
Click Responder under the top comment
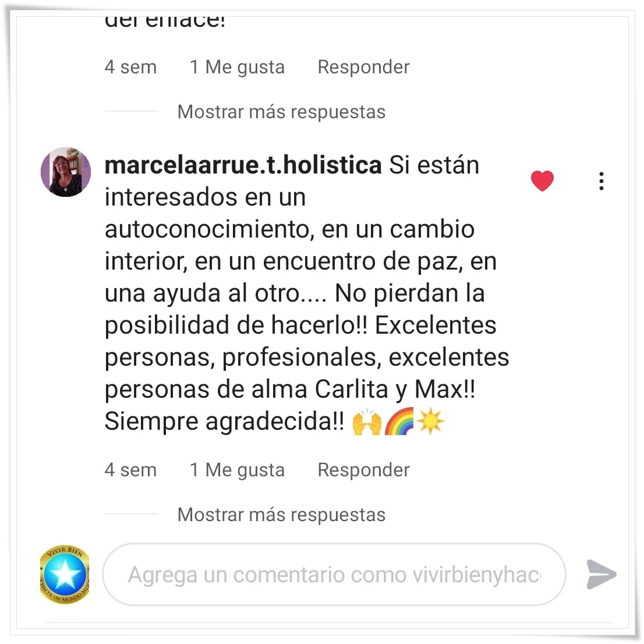[363, 67]
